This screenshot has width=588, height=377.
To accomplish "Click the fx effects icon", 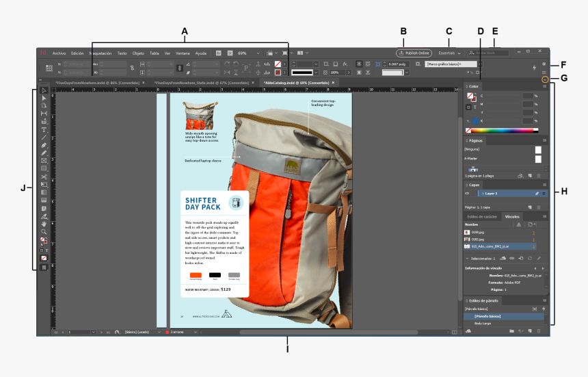I will point(345,64).
